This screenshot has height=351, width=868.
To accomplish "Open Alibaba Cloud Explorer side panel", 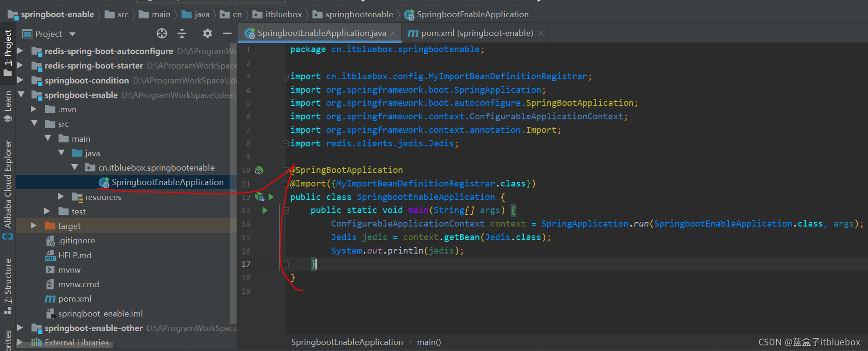I will coord(7,190).
